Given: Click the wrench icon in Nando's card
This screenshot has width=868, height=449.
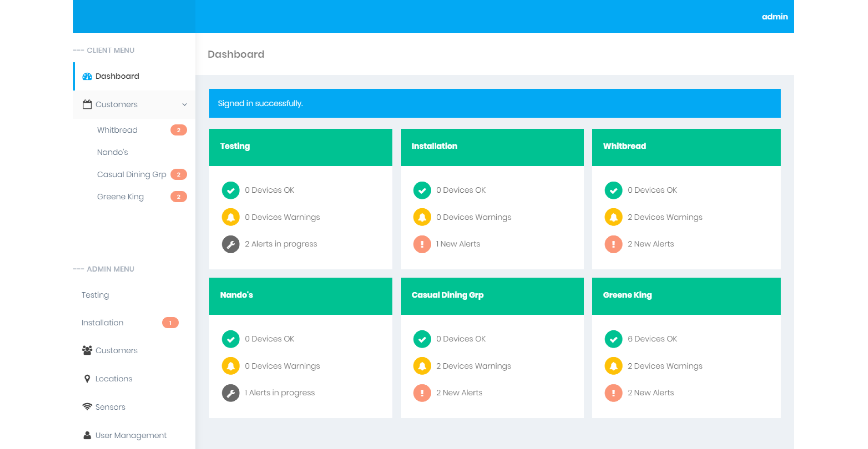Looking at the screenshot, I should [x=230, y=393].
